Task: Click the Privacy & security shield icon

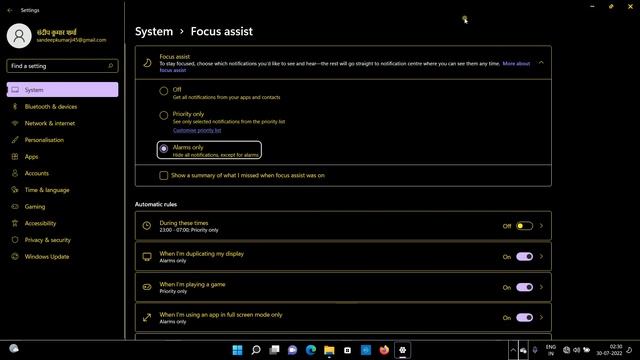Action: [x=15, y=240]
